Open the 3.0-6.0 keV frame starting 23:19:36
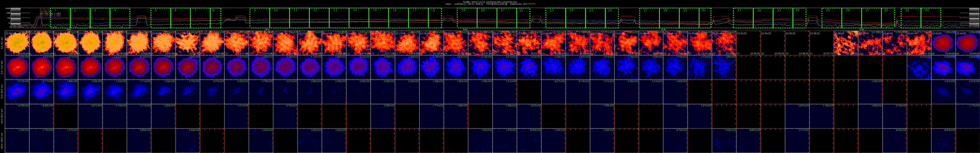980x153 pixels. point(456,43)
